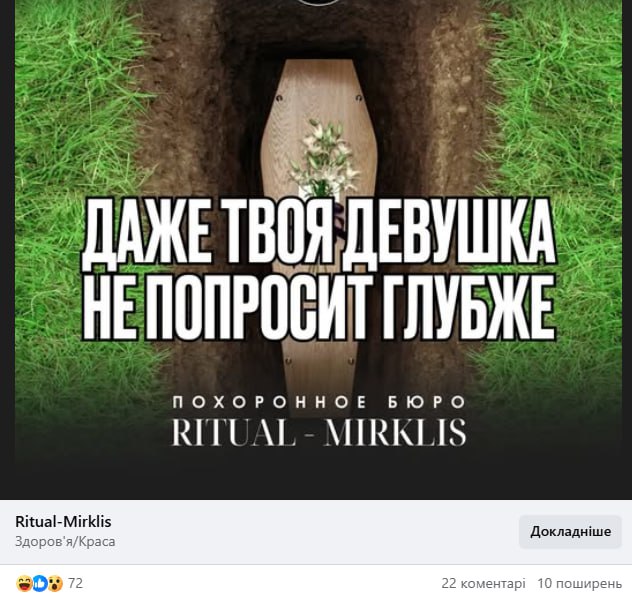Screen dimensions: 632x601
Task: Click the ДАЖЕ ТВОЯ ДЕВУШКА headline text
Action: coord(318,233)
